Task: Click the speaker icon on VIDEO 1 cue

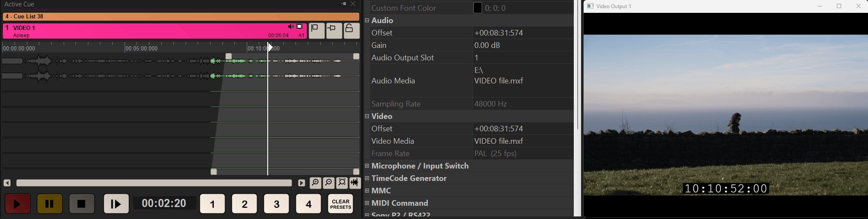Action: tap(291, 27)
